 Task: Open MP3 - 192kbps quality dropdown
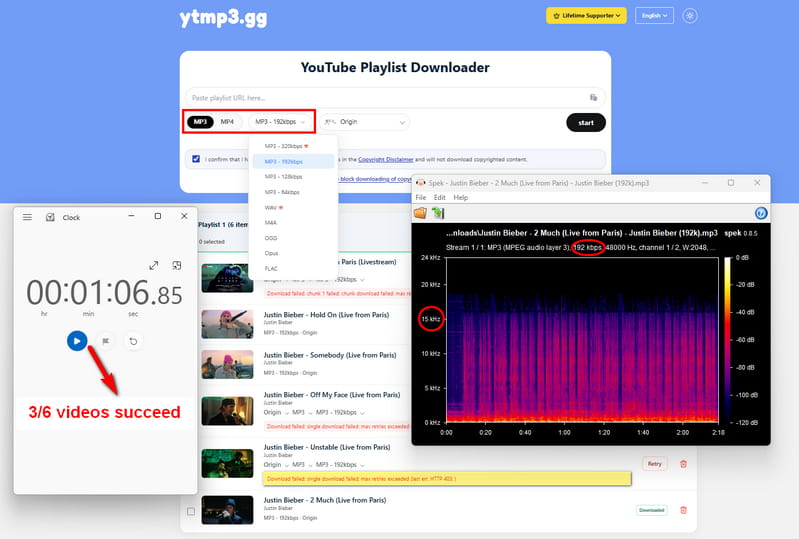[x=280, y=122]
